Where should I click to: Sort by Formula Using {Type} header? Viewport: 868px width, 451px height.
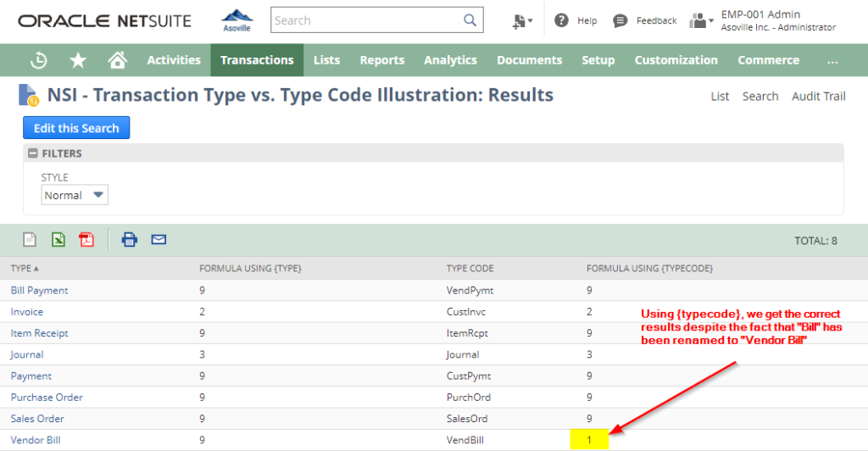click(250, 269)
